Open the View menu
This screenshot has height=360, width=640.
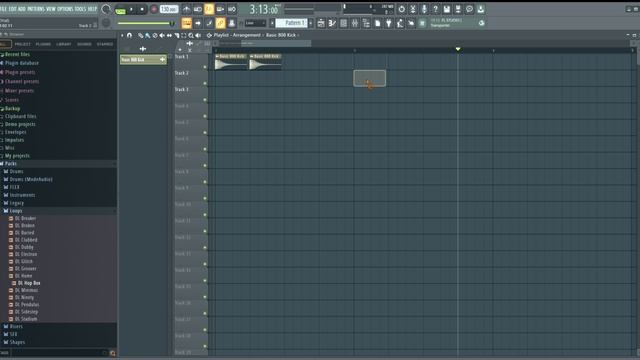pyautogui.click(x=51, y=9)
